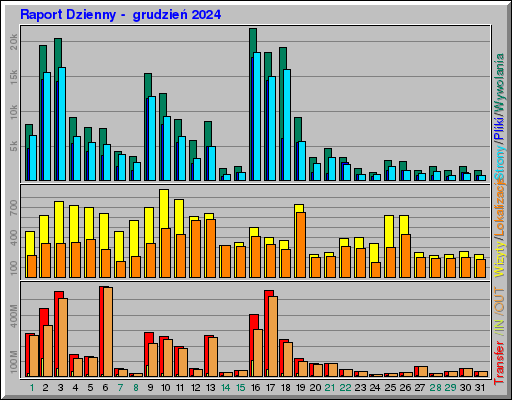Click the 100 y-axis label in the visits chart
Image resolution: width=512 pixels, height=400 pixels.
13,268
